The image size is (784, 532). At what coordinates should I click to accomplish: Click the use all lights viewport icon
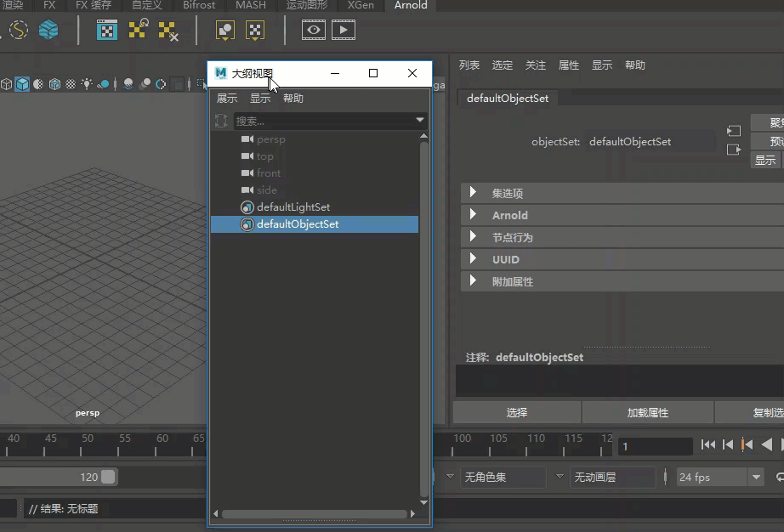coord(87,84)
